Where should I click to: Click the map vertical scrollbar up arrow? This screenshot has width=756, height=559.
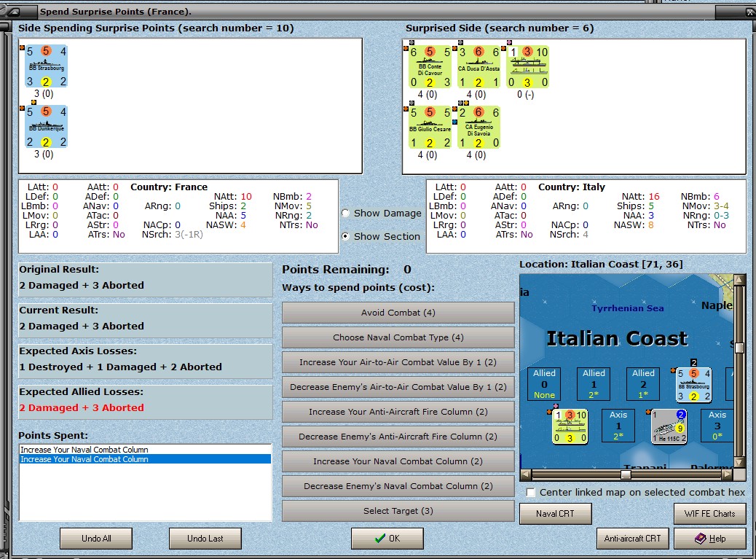click(x=739, y=280)
